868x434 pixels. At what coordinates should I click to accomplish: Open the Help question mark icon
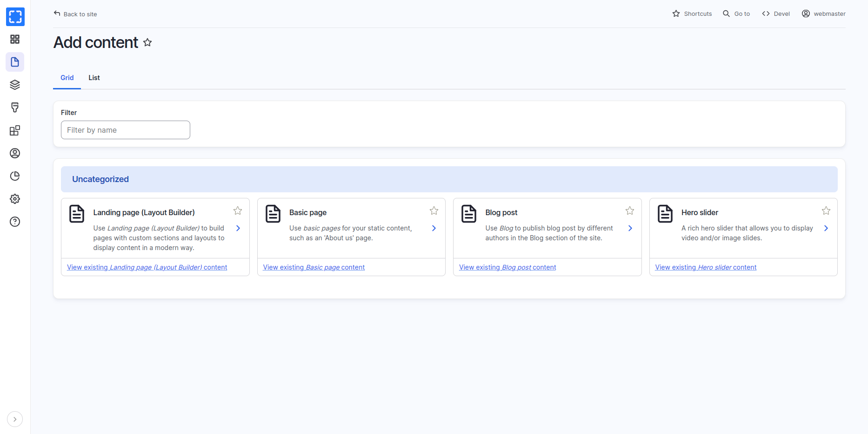(15, 222)
